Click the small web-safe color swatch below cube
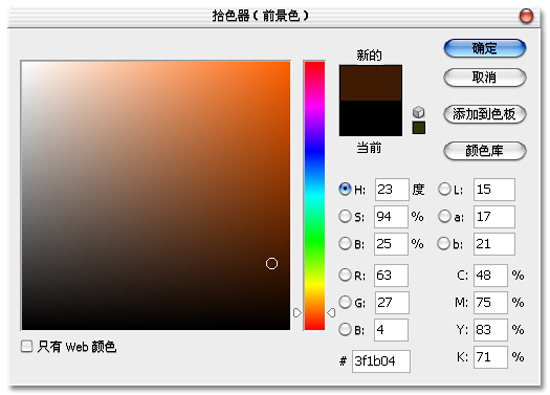This screenshot has width=550, height=395. [418, 127]
